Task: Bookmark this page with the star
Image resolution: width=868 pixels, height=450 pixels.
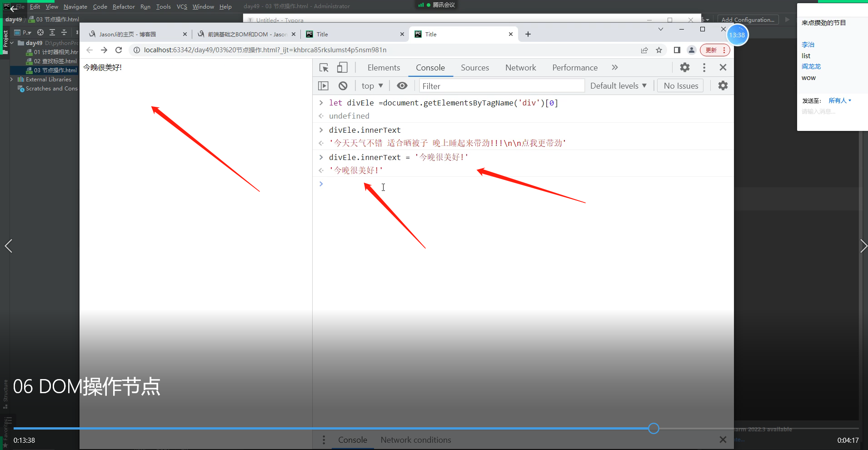Action: pyautogui.click(x=659, y=50)
